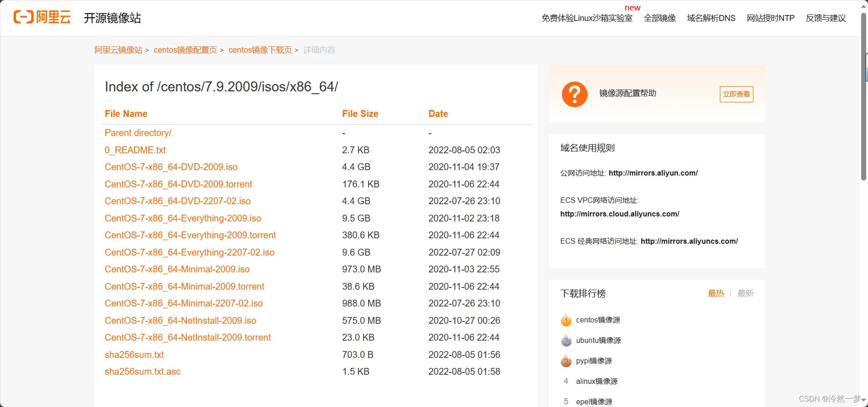Go to centos镜像配置页 breadcrumb

[185, 50]
